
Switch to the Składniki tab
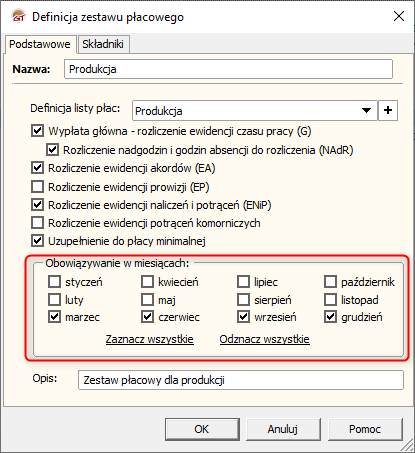tap(103, 44)
